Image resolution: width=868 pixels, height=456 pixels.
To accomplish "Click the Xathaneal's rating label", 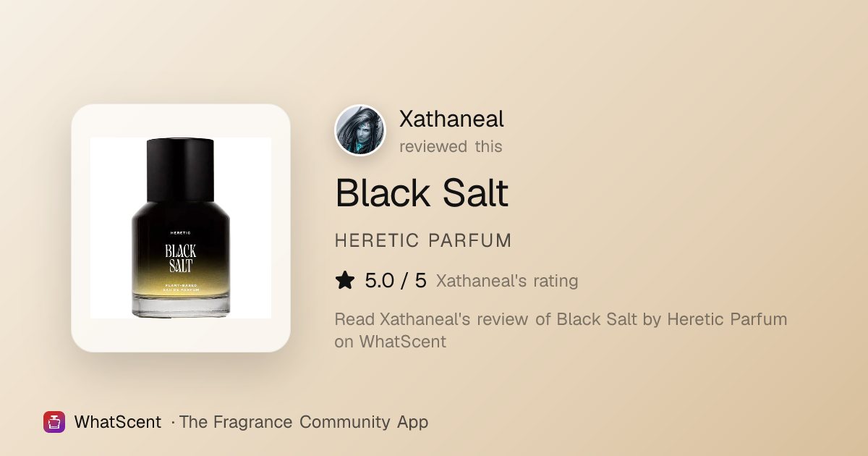I will point(507,281).
